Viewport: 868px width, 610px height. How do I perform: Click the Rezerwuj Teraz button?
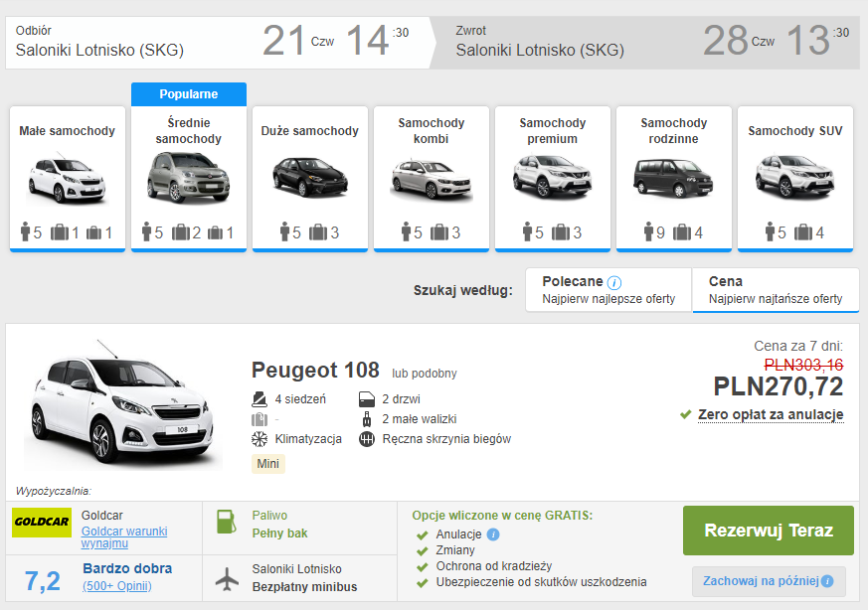coord(769,531)
